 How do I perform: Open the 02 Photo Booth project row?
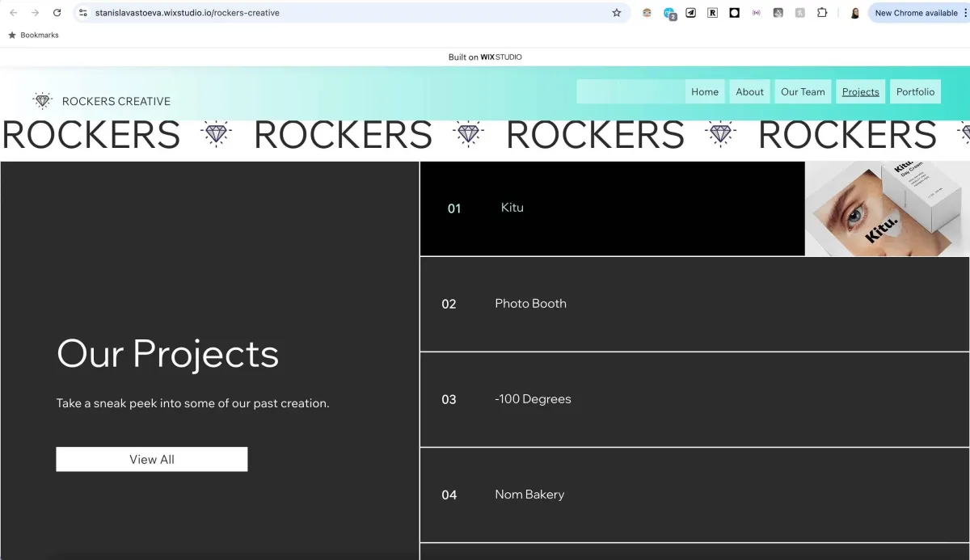click(694, 304)
